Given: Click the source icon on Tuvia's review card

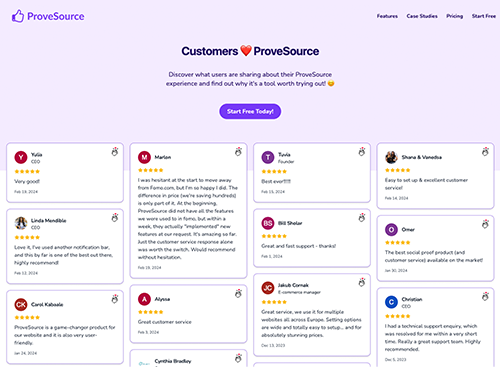Looking at the screenshot, I should 362,152.
